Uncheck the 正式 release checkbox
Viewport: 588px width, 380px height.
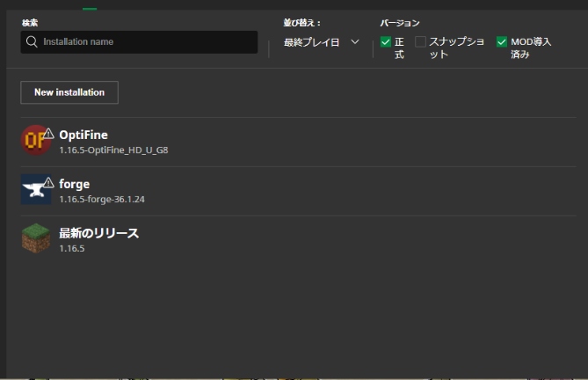(386, 41)
